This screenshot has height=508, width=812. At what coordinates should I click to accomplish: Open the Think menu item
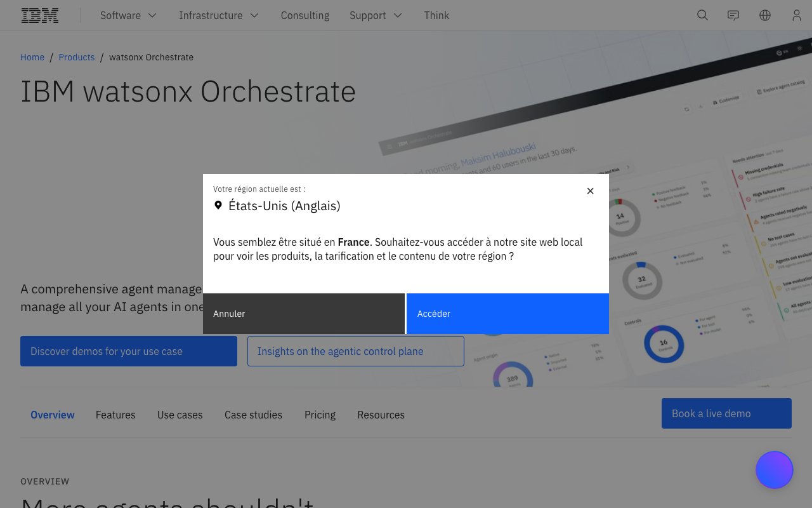click(436, 15)
